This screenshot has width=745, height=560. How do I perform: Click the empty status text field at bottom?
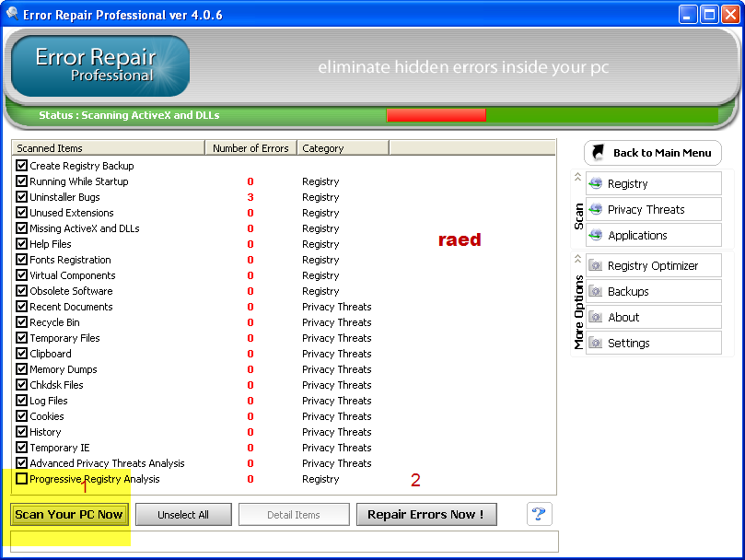[x=285, y=542]
